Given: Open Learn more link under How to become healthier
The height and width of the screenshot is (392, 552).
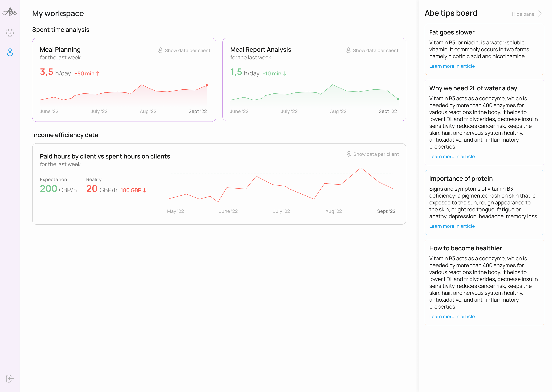Looking at the screenshot, I should tap(452, 316).
